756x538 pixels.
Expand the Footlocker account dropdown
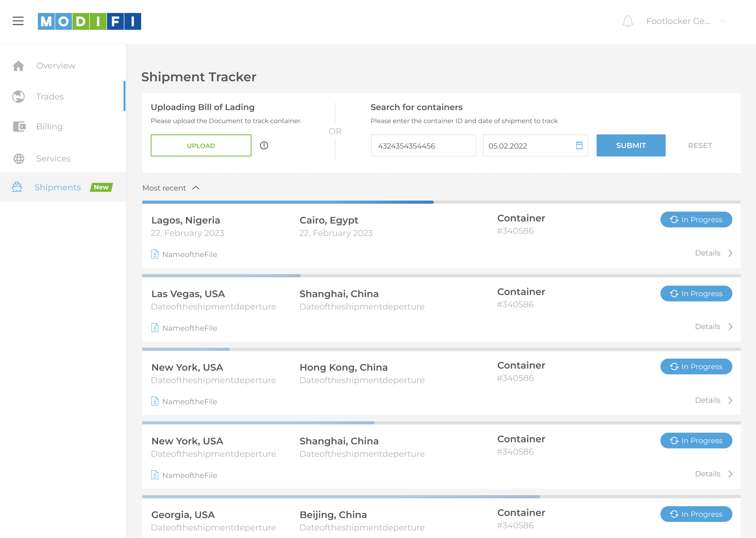tap(722, 21)
